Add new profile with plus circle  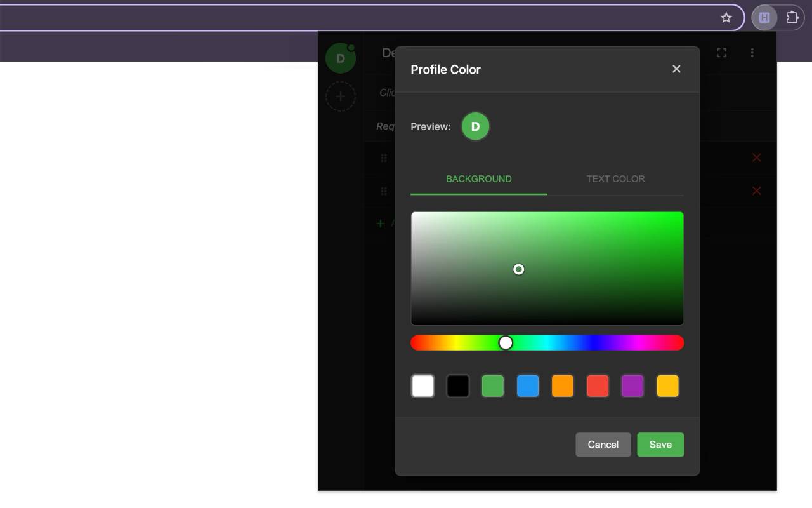(341, 97)
